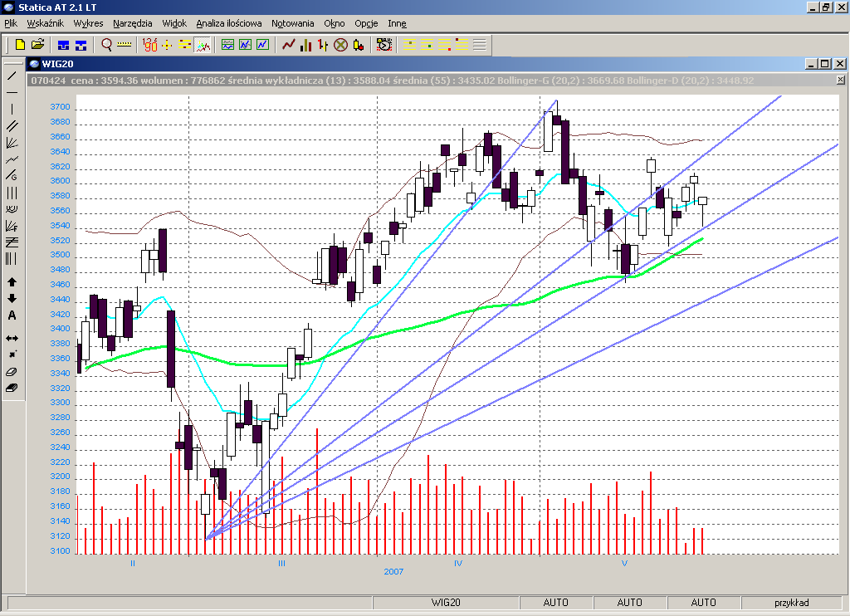Click the second blue window-tiling icon
This screenshot has width=850, height=616.
[x=81, y=45]
